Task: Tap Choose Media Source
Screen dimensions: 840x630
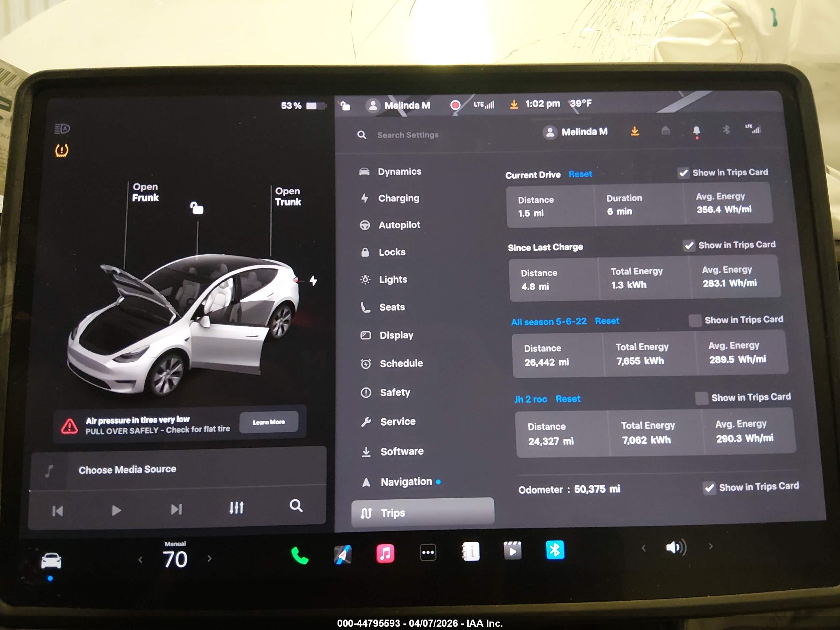Action: tap(127, 469)
